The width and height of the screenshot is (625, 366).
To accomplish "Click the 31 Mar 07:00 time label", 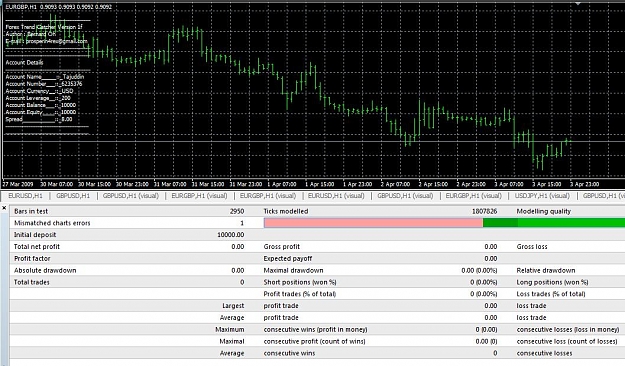I will coord(170,184).
